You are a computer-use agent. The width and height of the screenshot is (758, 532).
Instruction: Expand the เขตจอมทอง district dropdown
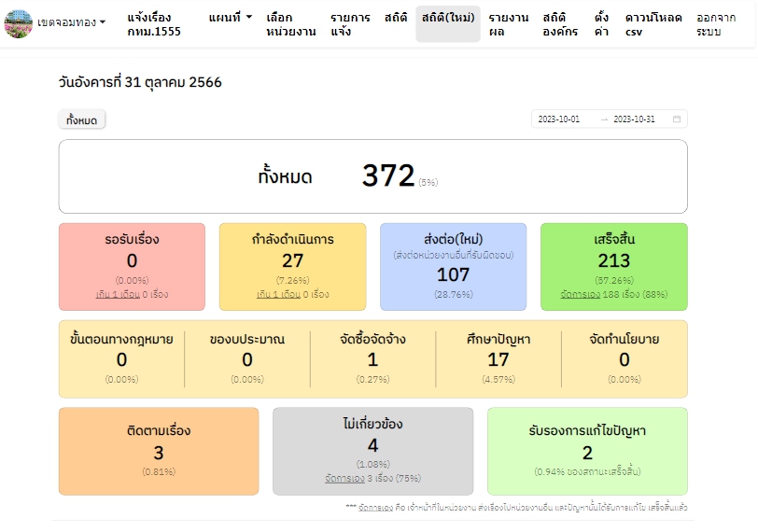[71, 22]
